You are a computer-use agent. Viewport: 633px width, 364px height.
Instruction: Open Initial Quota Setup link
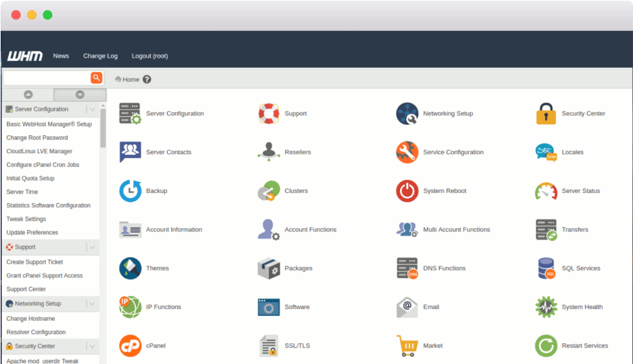(x=30, y=179)
